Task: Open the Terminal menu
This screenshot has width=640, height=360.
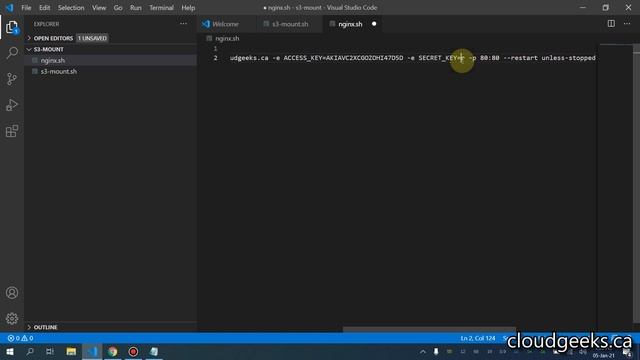Action: tap(161, 8)
